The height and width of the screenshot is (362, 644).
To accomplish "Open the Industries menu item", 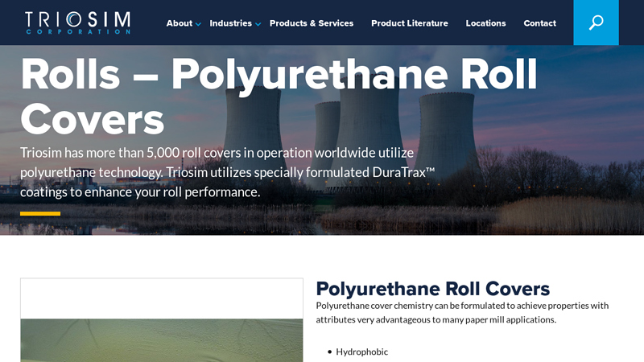I will [230, 23].
